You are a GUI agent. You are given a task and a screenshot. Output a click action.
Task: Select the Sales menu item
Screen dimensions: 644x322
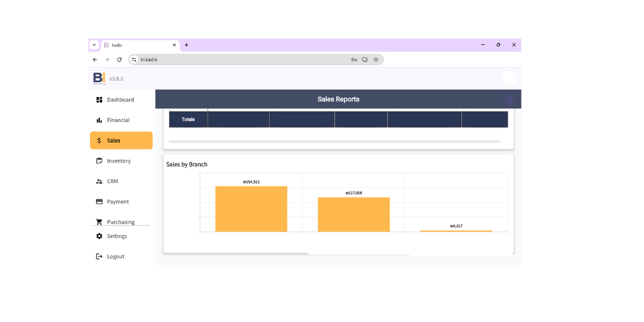[x=121, y=141]
